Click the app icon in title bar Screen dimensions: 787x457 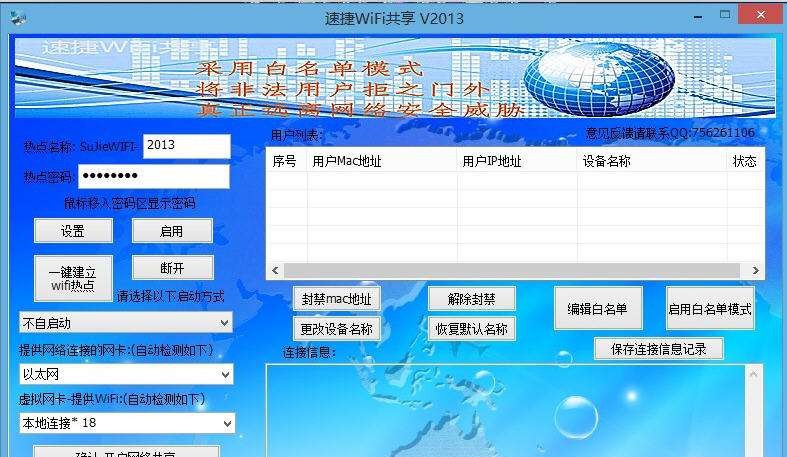pyautogui.click(x=18, y=18)
